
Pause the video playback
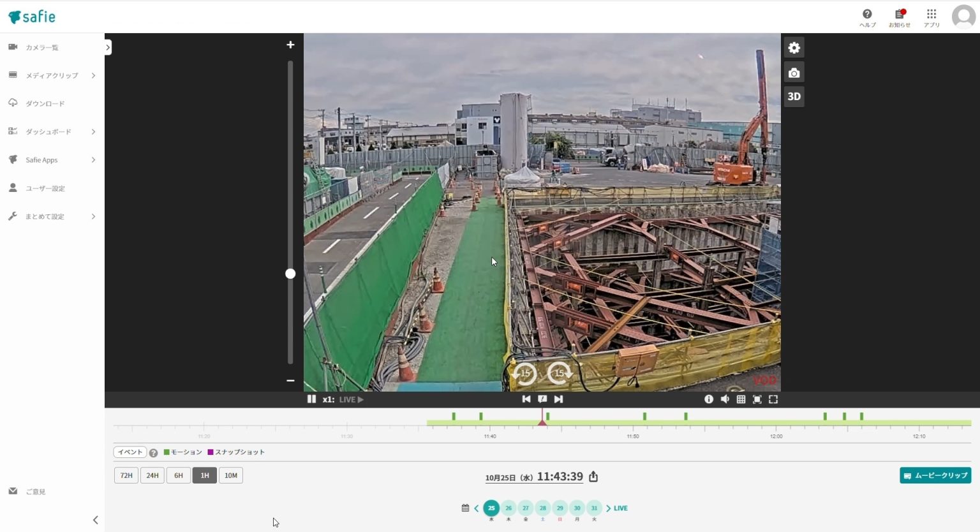click(x=311, y=399)
